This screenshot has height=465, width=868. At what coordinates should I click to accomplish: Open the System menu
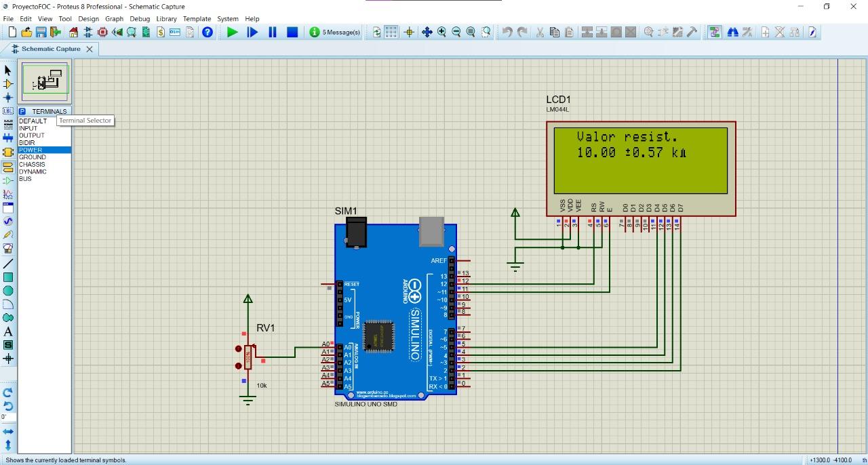point(227,19)
